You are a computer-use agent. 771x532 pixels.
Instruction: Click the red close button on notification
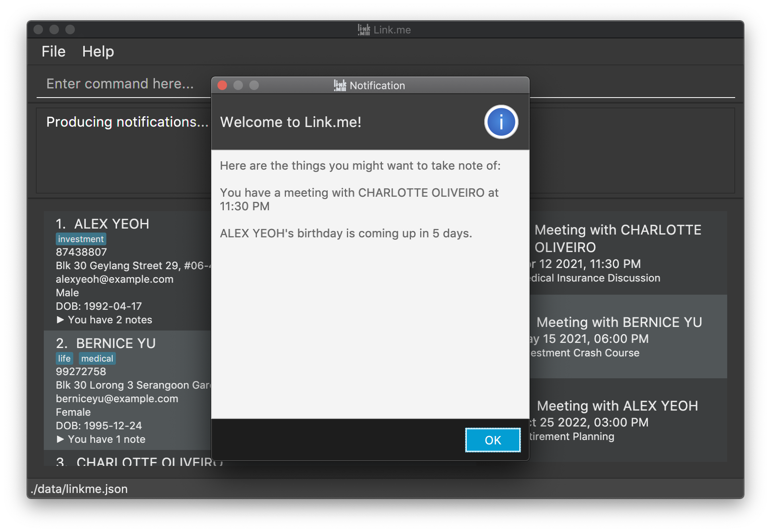[x=222, y=86]
